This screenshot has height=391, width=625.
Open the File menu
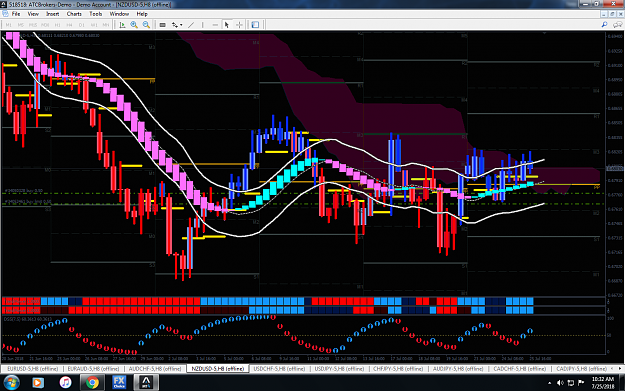pos(16,14)
